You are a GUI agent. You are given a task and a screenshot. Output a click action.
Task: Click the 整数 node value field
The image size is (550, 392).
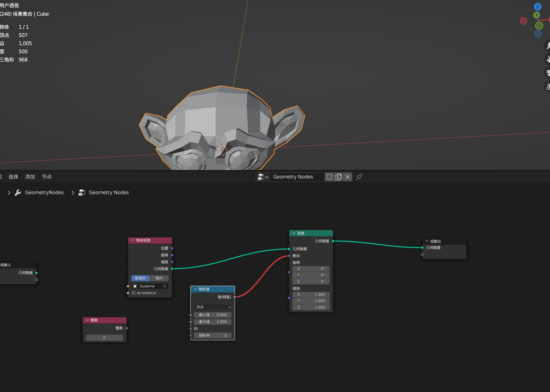click(105, 338)
